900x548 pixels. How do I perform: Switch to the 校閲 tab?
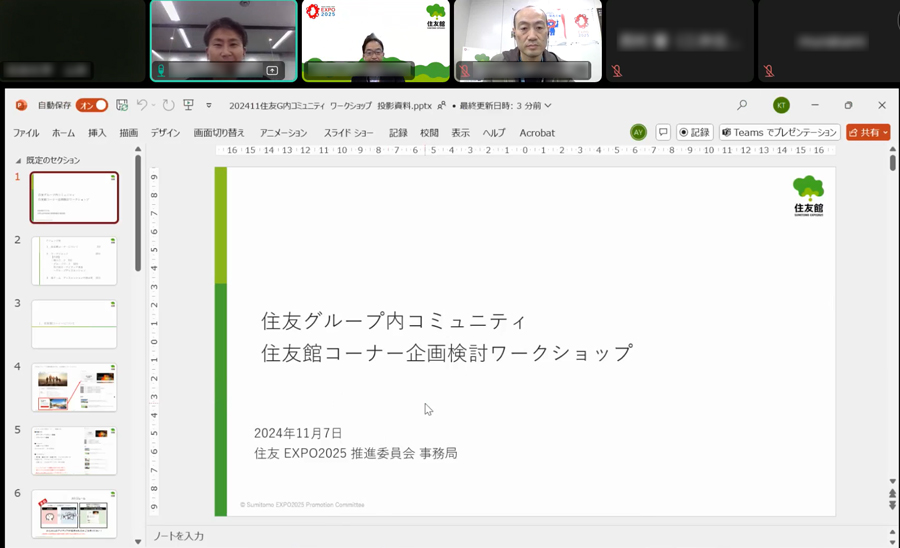429,133
